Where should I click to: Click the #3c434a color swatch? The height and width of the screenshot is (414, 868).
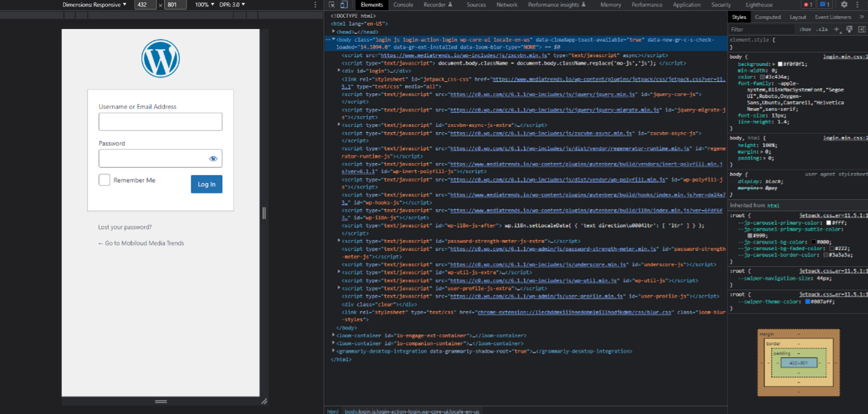[x=762, y=77]
